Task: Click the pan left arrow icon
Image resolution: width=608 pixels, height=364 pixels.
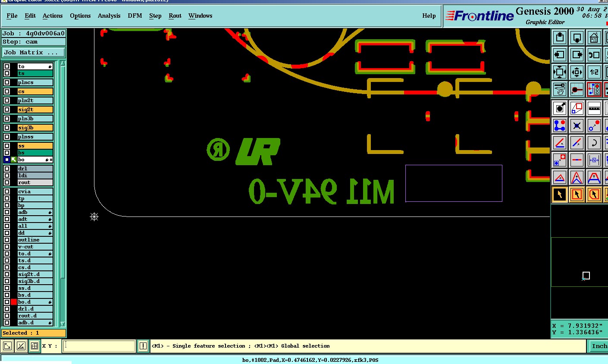Action: tap(560, 55)
